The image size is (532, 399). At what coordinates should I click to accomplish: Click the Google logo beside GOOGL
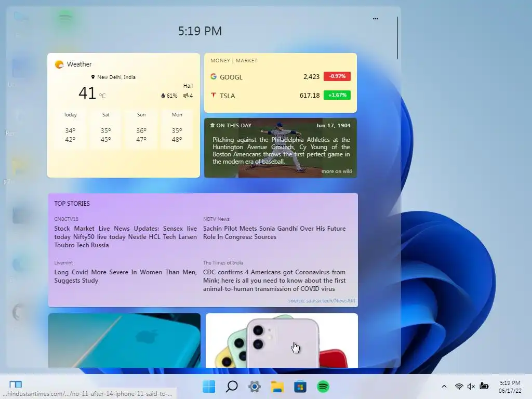[x=214, y=77]
